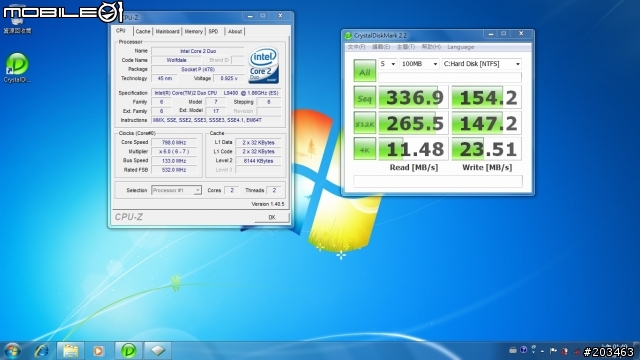The width and height of the screenshot is (640, 360).
Task: Click the Multiplier value 'x 6.0 (6 - 7)'
Action: [174, 151]
